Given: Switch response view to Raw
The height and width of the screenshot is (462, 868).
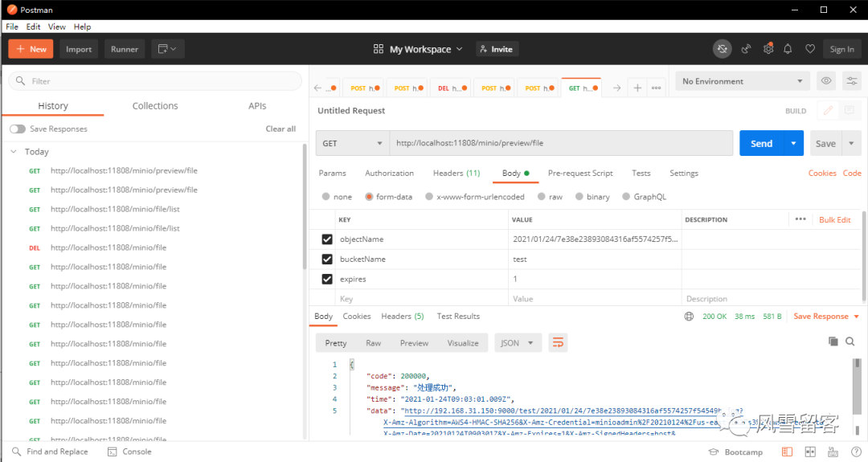Looking at the screenshot, I should [x=373, y=343].
